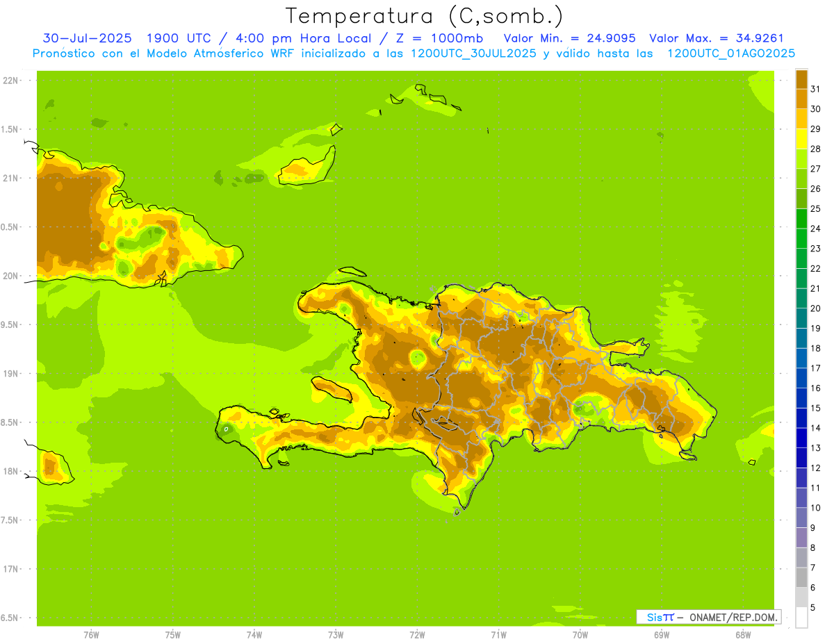Pick the blue colorbar band between 15 and 16
The width and height of the screenshot is (834, 644).
pos(801,398)
